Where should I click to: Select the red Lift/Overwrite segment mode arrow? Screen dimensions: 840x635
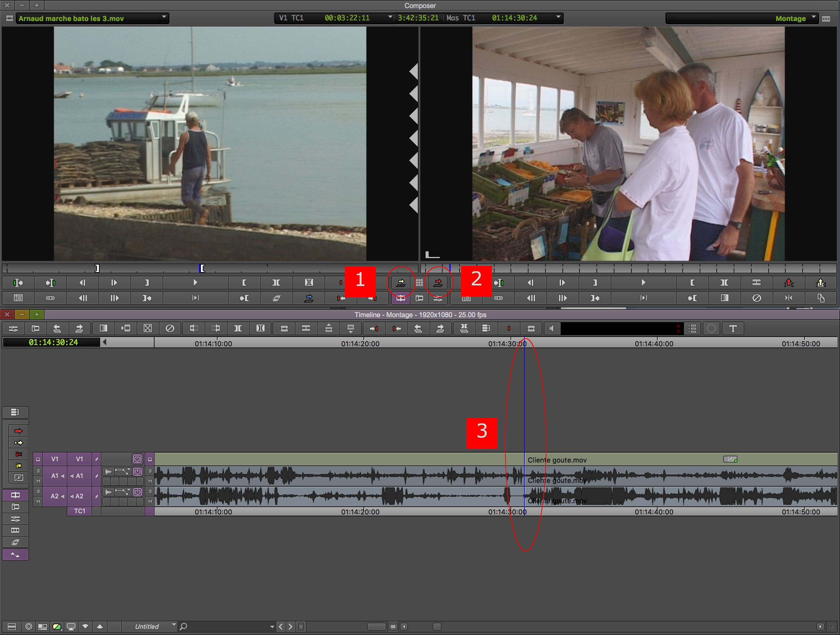tap(18, 431)
